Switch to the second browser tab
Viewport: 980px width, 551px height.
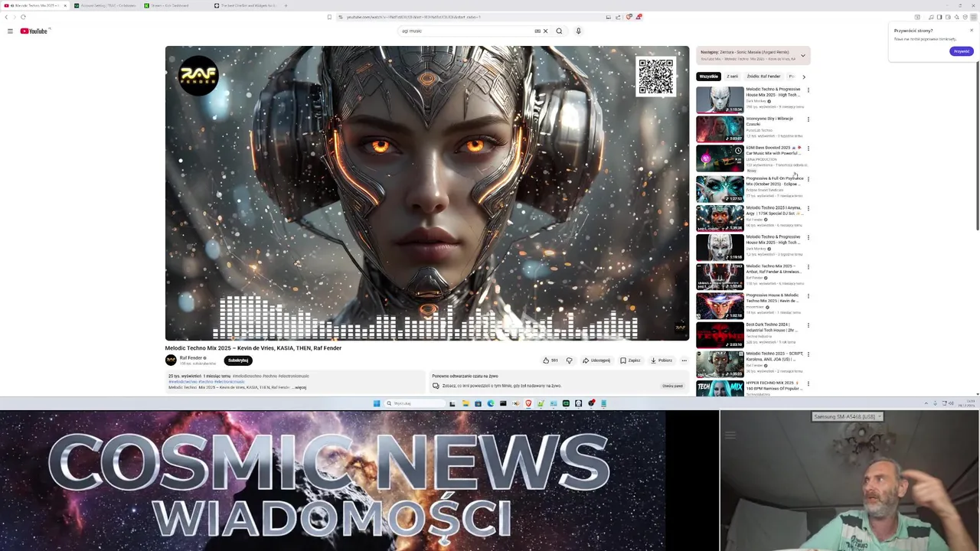coord(105,5)
